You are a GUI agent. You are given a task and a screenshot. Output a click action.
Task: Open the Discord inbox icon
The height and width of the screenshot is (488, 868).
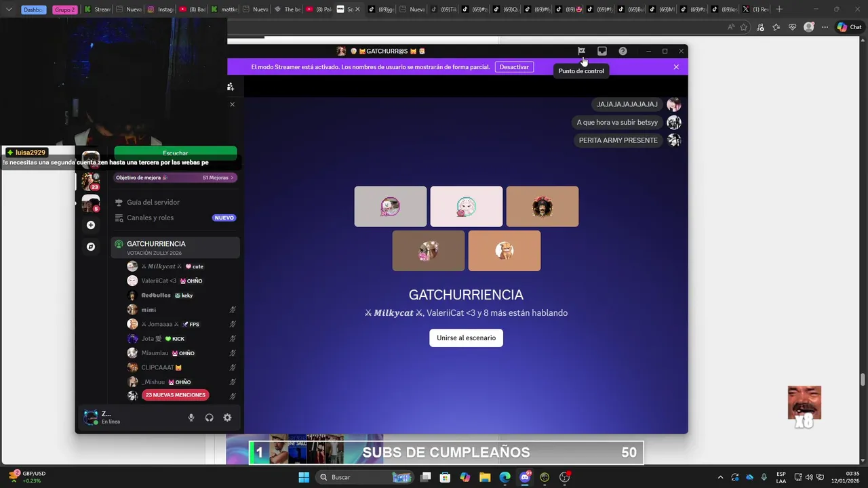click(601, 51)
